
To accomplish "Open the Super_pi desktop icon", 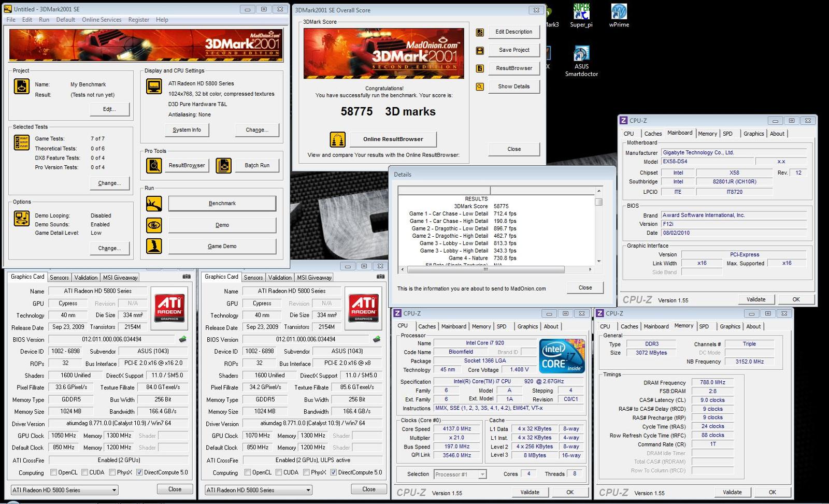I will [581, 16].
